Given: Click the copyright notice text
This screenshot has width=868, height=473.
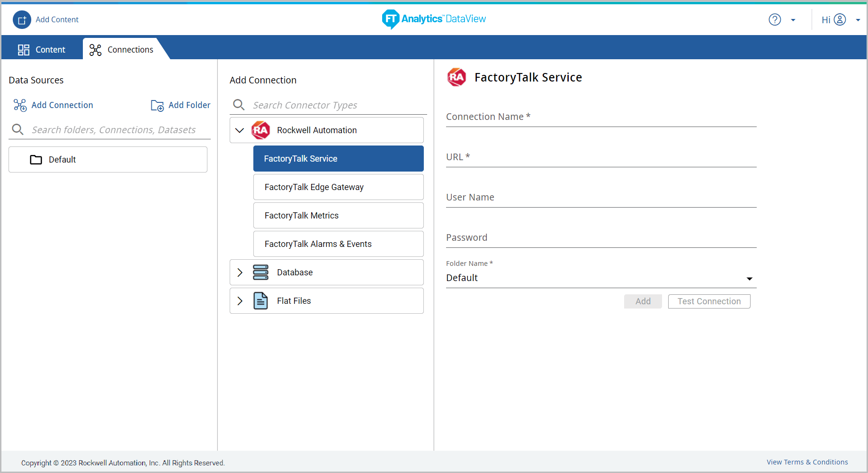Looking at the screenshot, I should 123,463.
